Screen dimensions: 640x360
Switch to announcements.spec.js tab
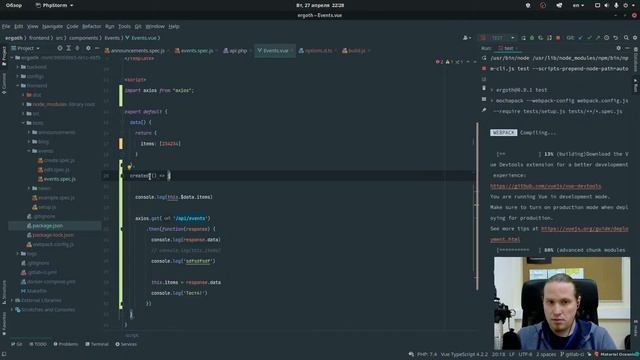135,51
